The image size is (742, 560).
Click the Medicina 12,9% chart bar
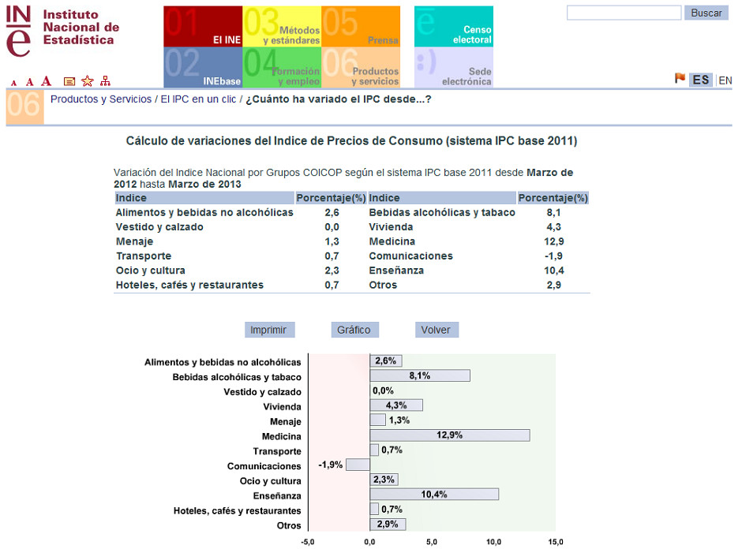click(x=450, y=435)
